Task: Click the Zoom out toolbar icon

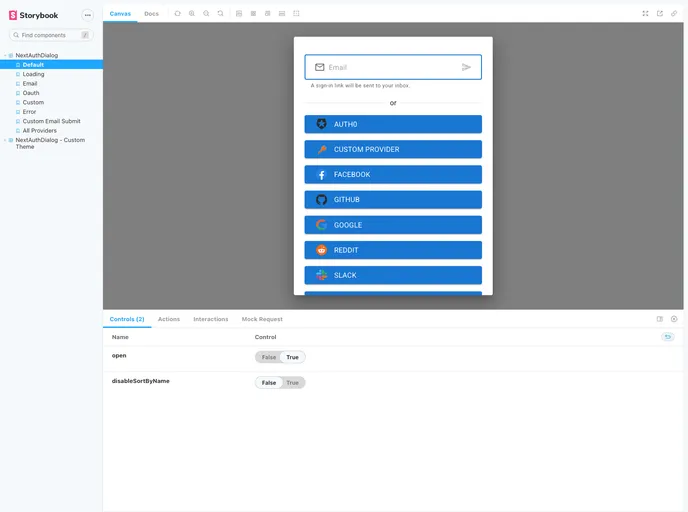Action: pos(206,14)
